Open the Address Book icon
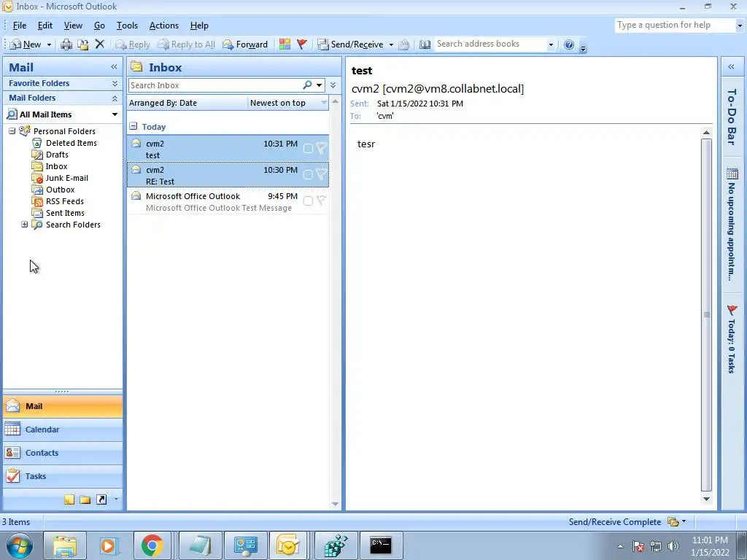Screen dimensions: 747x560 [425, 44]
